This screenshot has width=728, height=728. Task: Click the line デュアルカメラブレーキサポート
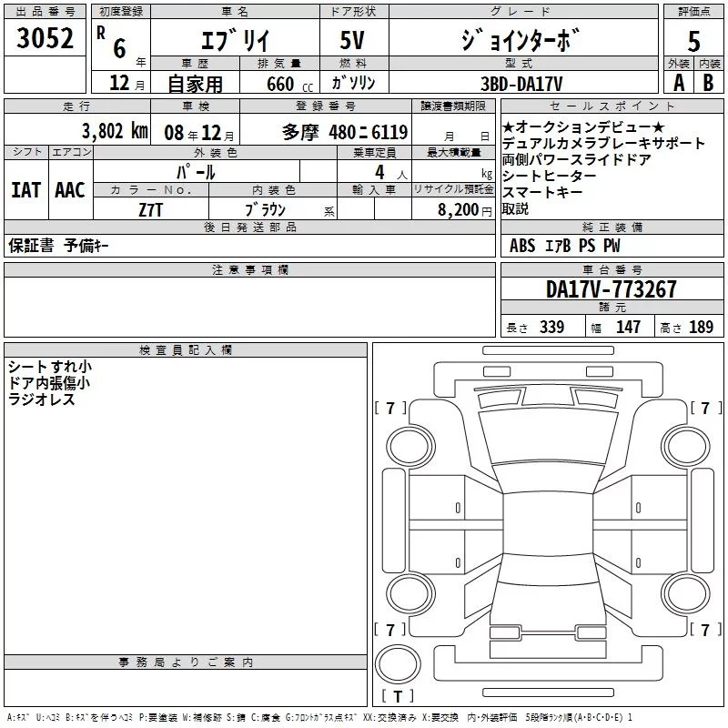click(603, 143)
